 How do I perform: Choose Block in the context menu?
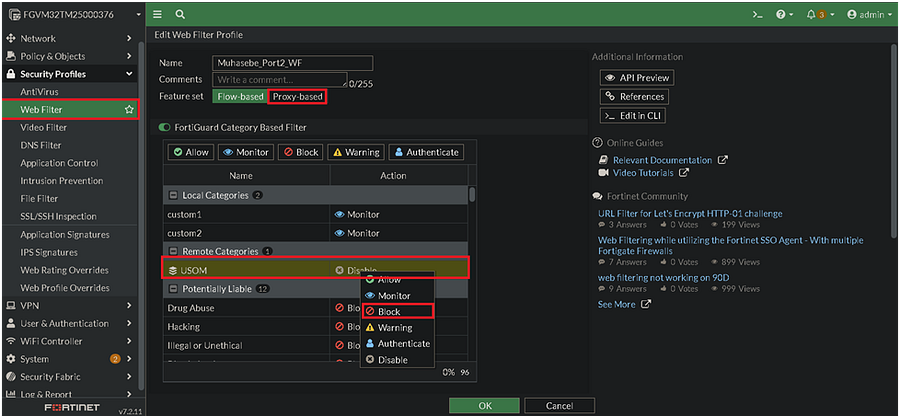pyautogui.click(x=397, y=311)
